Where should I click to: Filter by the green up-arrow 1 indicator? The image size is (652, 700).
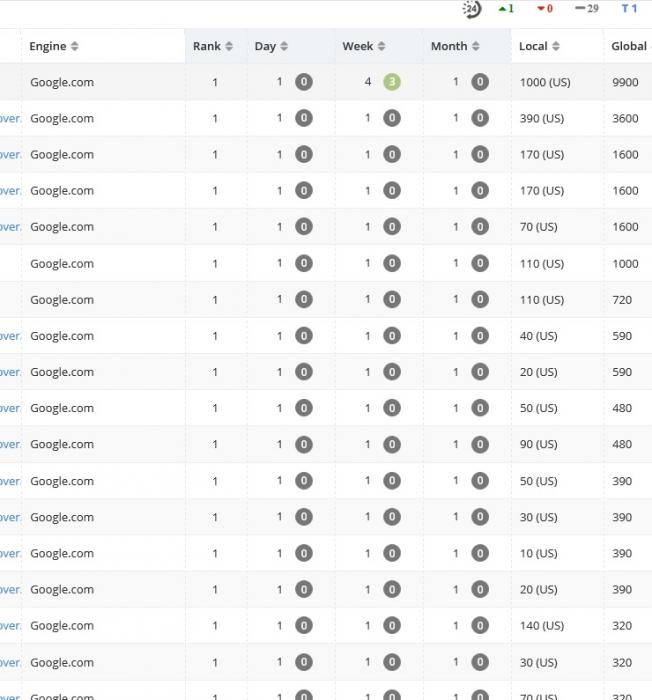click(x=506, y=8)
